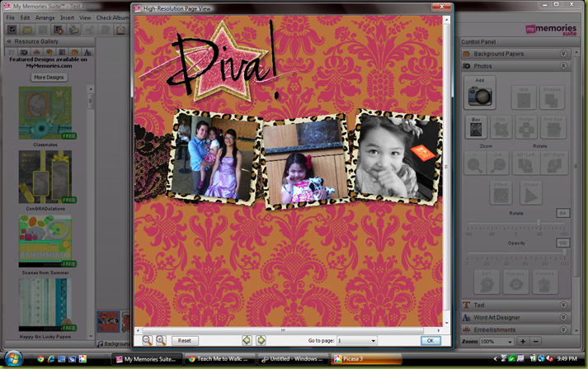Select the flower embellishments gallery tab
Viewport: 588px width, 369px height.
(x=37, y=52)
